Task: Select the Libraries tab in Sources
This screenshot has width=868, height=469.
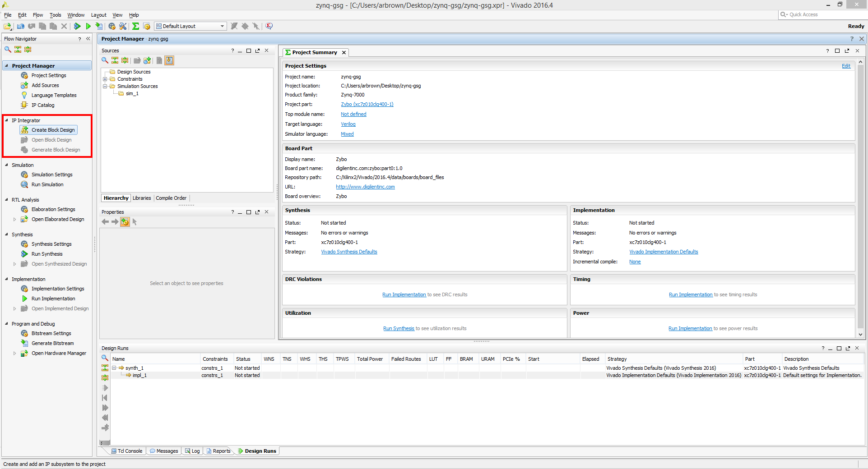Action: point(142,198)
